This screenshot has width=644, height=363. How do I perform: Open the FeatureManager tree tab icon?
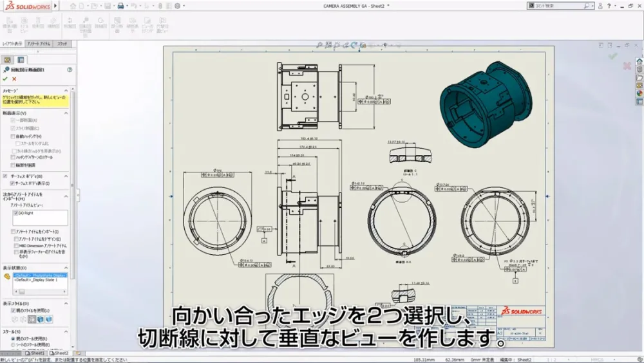(7, 60)
